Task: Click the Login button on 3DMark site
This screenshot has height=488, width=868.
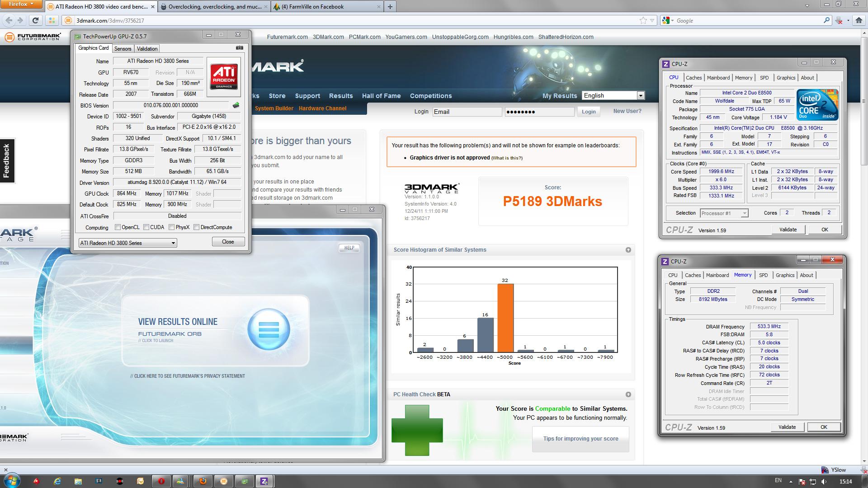Action: tap(588, 112)
